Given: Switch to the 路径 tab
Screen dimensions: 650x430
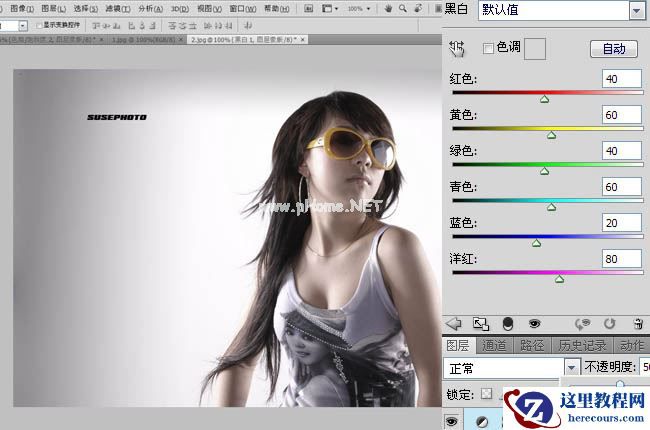Looking at the screenshot, I should [x=532, y=345].
